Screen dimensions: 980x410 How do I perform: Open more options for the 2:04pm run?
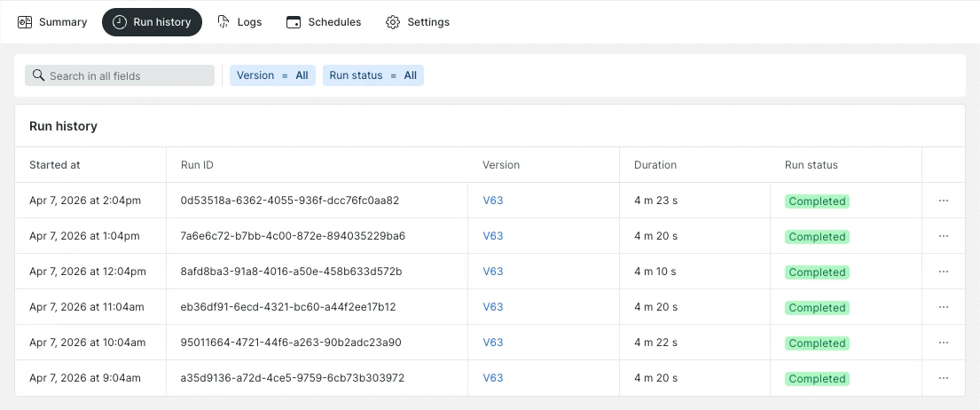[944, 201]
